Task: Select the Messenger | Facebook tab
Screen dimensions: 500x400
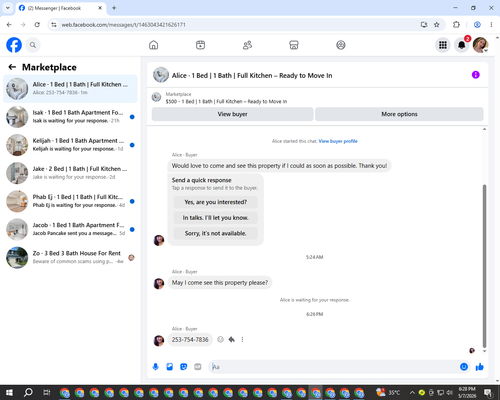Action: (x=61, y=8)
